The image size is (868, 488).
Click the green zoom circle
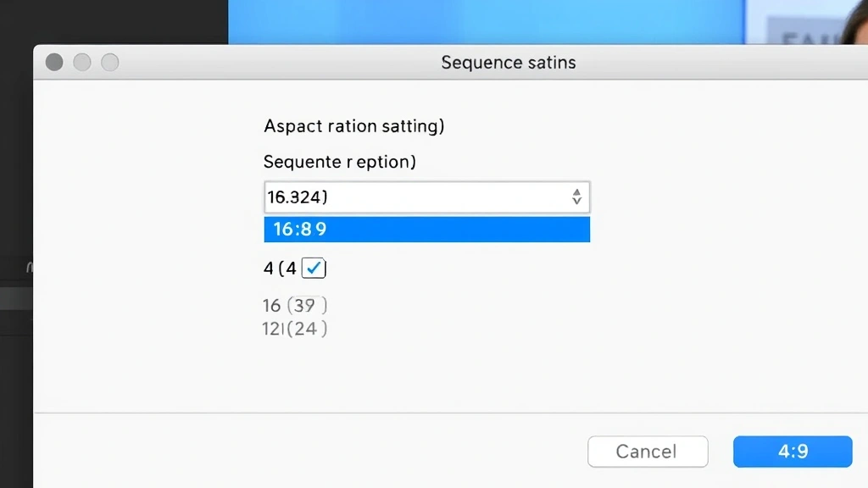[110, 62]
